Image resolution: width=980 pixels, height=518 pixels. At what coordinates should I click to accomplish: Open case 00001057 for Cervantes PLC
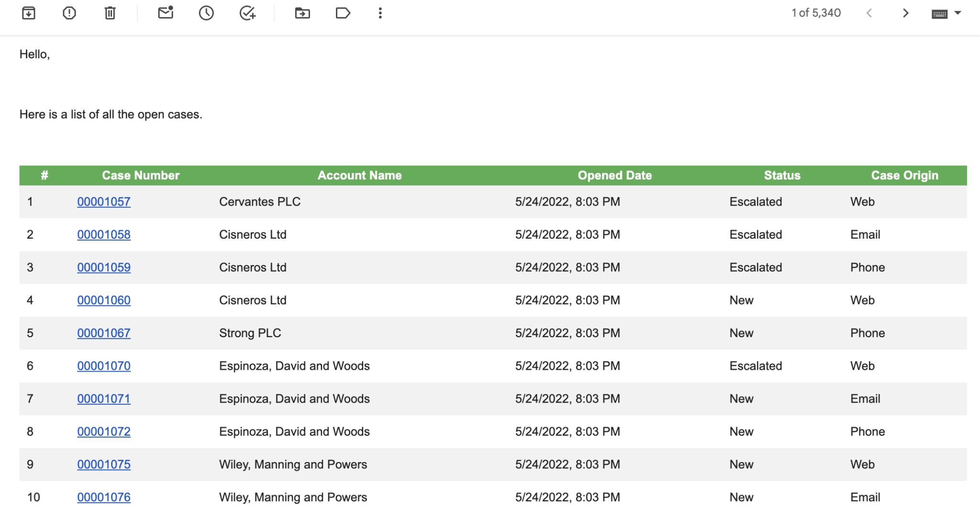click(x=104, y=201)
